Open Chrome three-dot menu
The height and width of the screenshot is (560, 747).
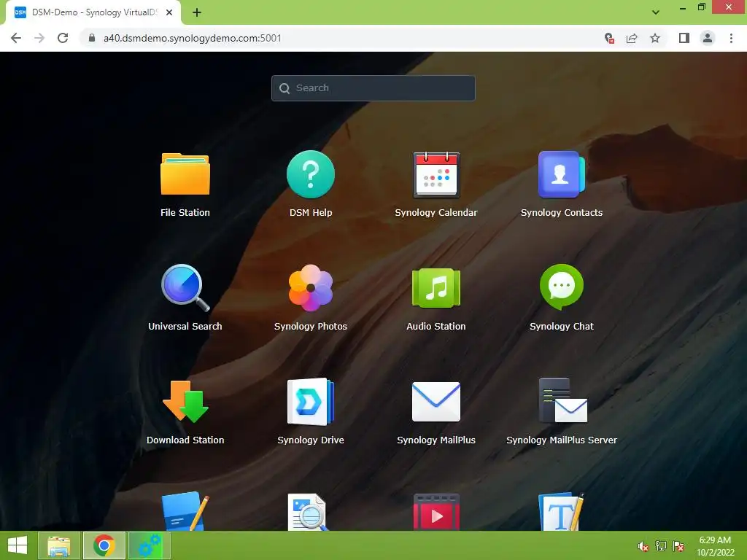coord(731,38)
